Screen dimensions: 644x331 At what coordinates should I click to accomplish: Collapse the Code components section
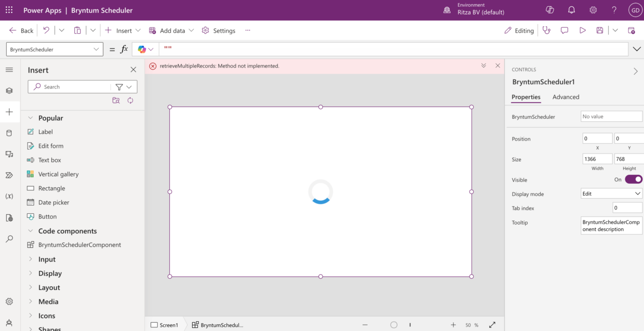[x=30, y=231]
